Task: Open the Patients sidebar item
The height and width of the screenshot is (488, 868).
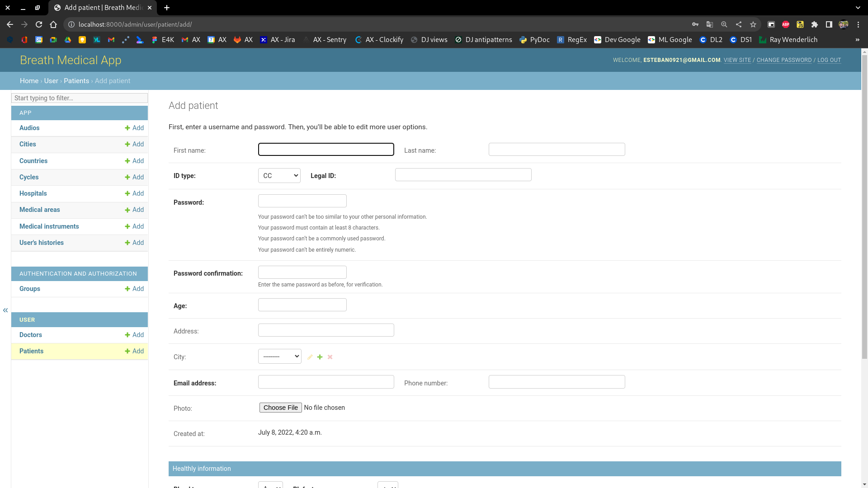Action: (31, 351)
